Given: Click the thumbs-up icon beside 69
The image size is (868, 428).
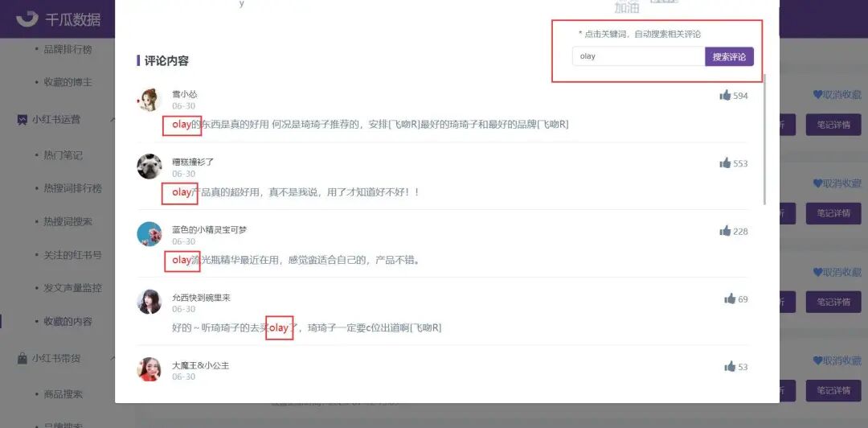Looking at the screenshot, I should [x=730, y=298].
